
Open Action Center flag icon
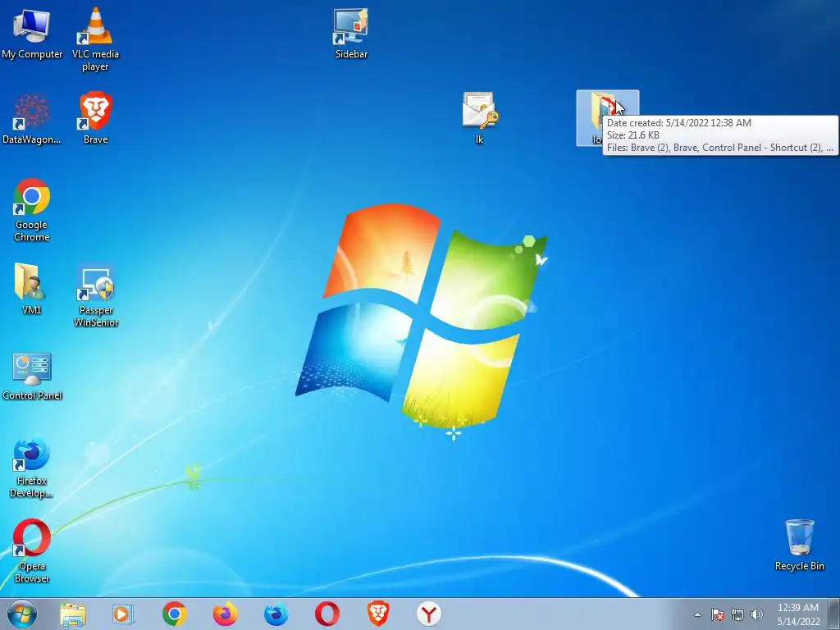(718, 614)
